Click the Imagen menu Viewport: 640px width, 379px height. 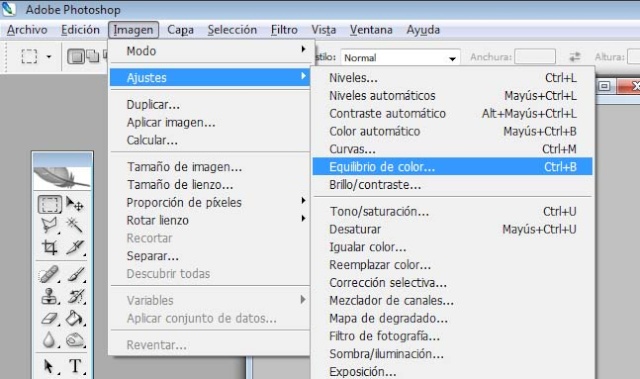pyautogui.click(x=133, y=30)
